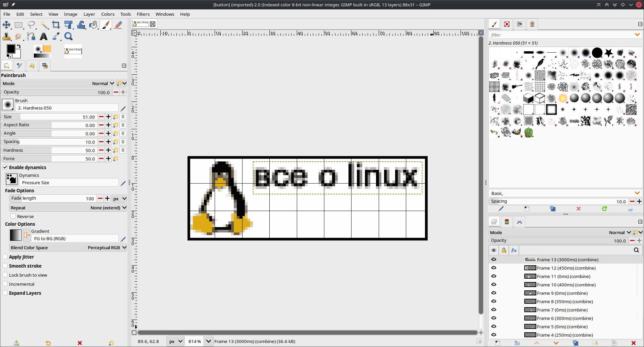Open the Basic brush tag dropdown

637,193
